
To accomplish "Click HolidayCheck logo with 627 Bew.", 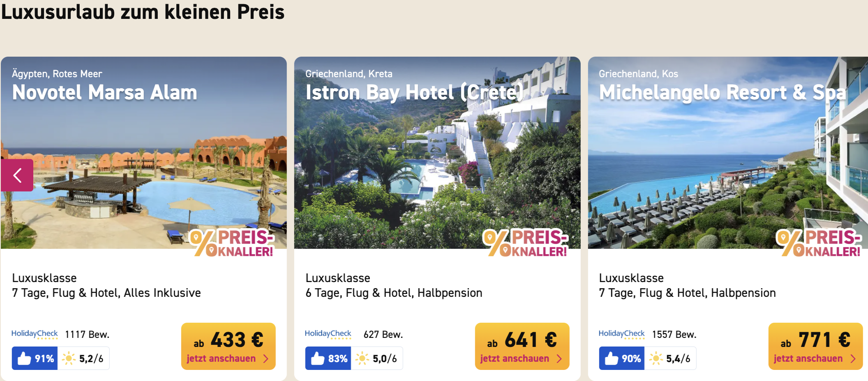I will [328, 334].
